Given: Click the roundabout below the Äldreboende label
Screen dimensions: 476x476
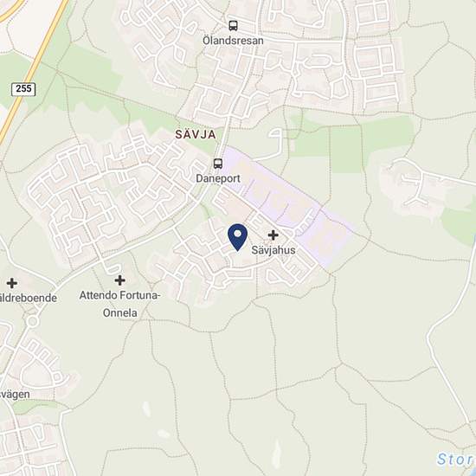Looking at the screenshot, I should point(33,321).
